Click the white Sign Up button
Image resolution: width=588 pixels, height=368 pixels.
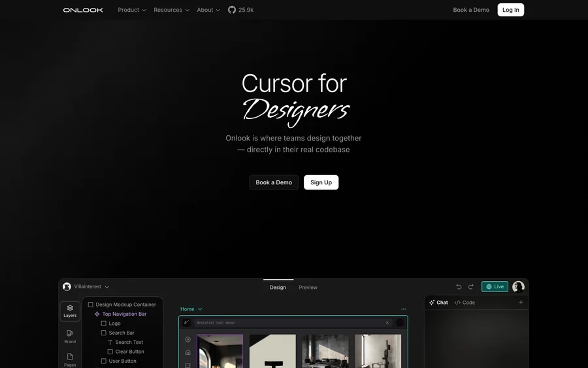321,182
